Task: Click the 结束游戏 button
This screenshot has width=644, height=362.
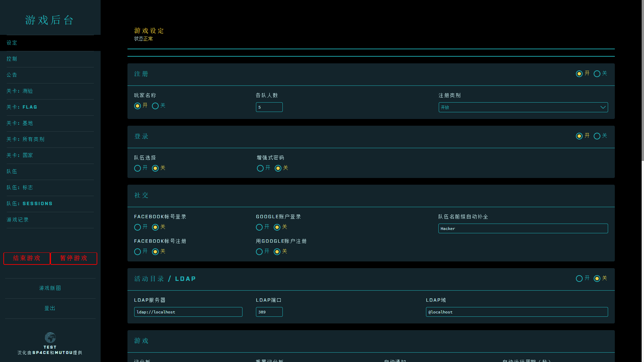Action: 26,258
